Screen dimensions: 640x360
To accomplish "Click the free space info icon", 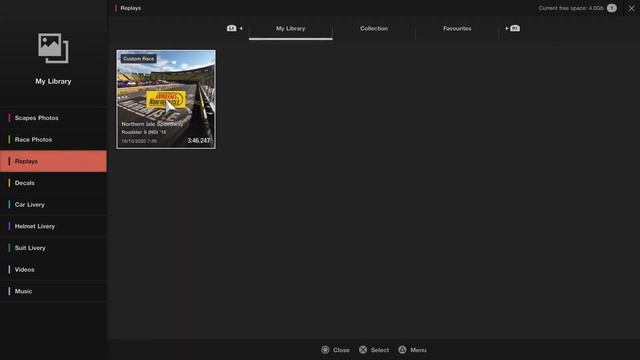I will tap(611, 8).
